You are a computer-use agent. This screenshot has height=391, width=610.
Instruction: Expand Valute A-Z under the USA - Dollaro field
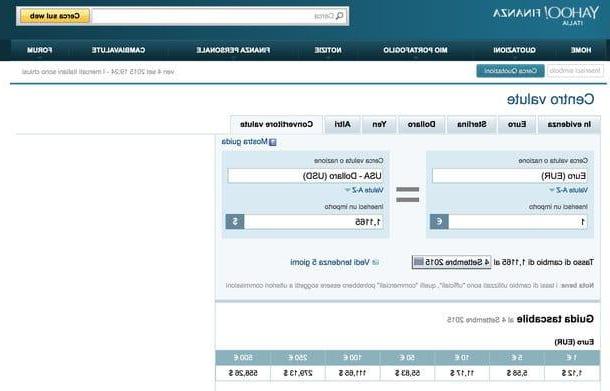point(364,190)
